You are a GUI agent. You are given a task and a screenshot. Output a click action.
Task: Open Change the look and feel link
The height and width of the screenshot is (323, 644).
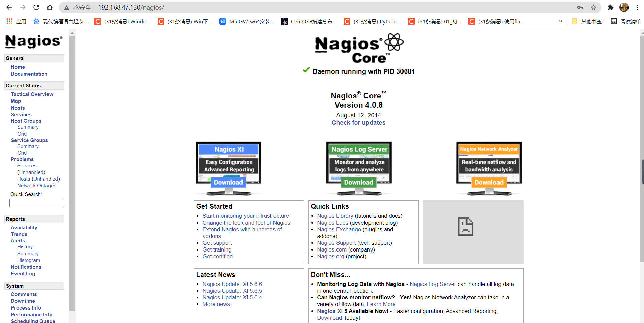(x=246, y=223)
